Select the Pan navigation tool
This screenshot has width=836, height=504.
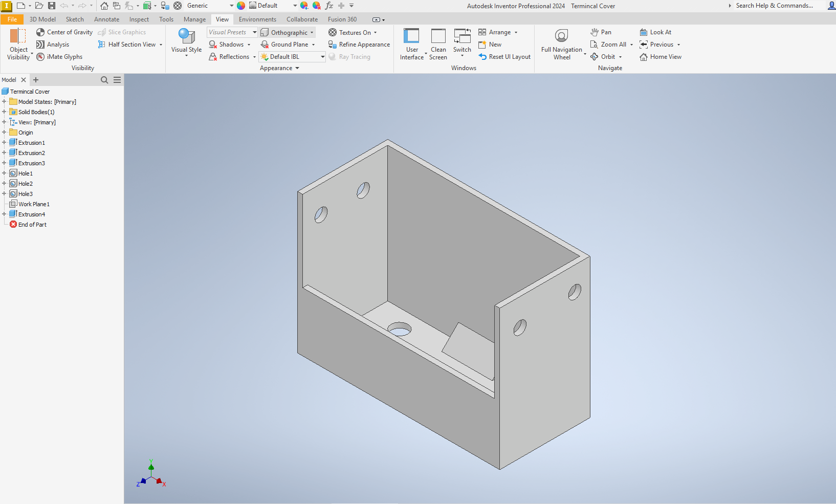[x=601, y=32]
